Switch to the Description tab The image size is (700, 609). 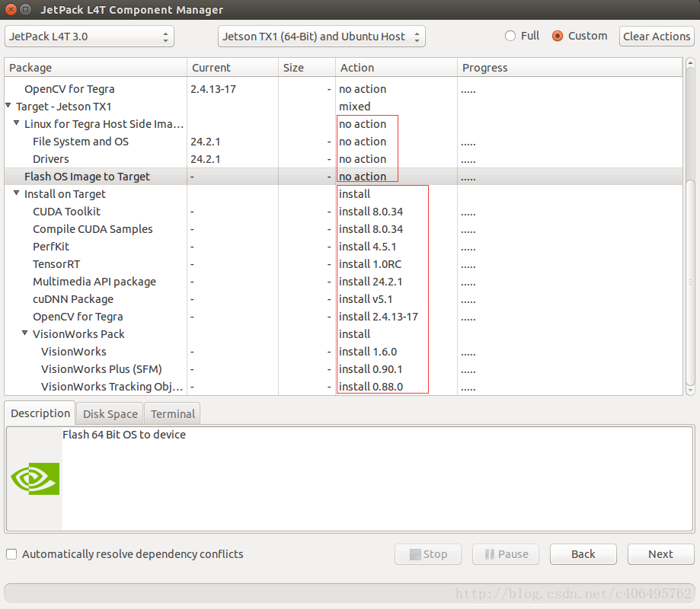pyautogui.click(x=40, y=413)
